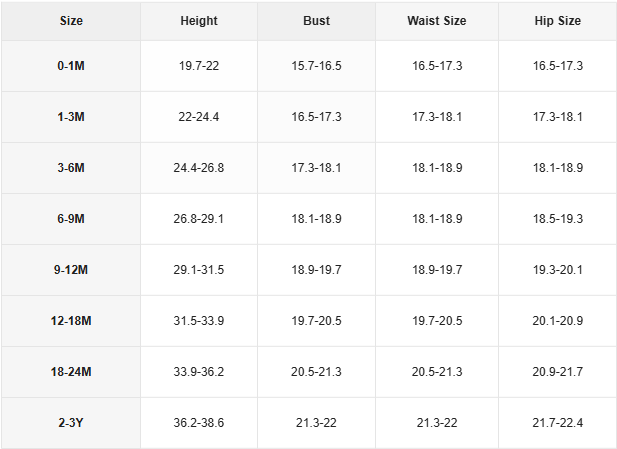This screenshot has height=449, width=617.
Task: Click the 3-6M size label
Action: (x=71, y=168)
